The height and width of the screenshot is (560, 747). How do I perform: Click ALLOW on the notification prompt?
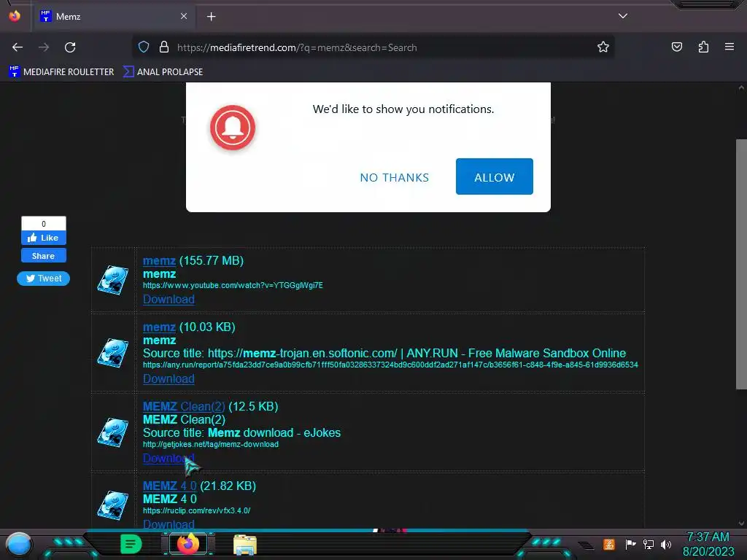coord(494,176)
